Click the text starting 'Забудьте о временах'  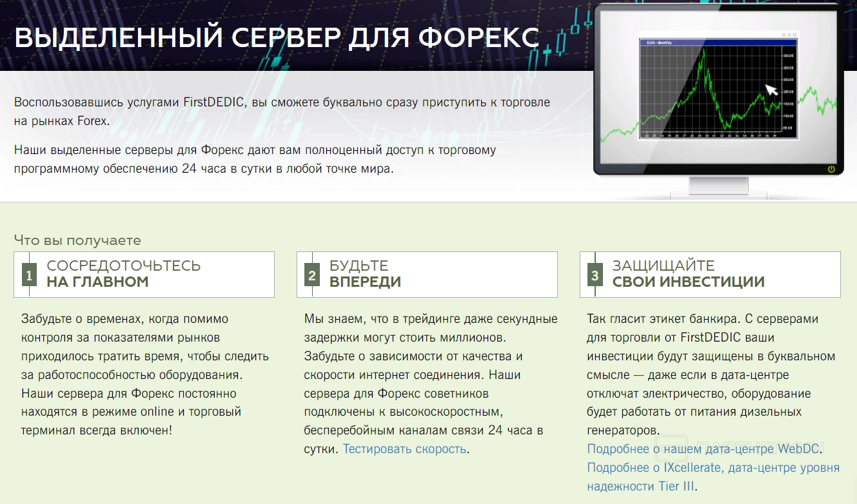pyautogui.click(x=145, y=374)
